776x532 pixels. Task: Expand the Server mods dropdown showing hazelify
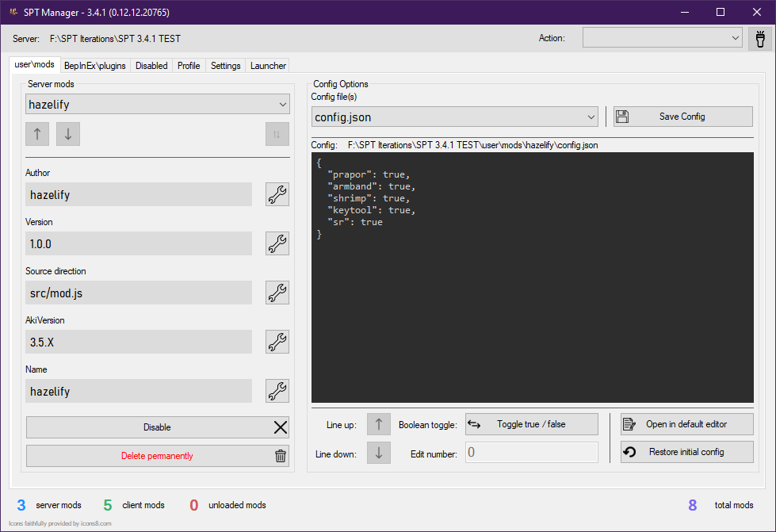pos(158,105)
